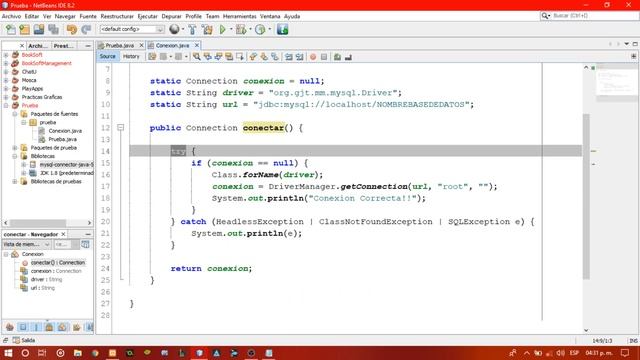640x360 pixels.
Task: Expand the ChatU project node
Action: (x=6, y=72)
